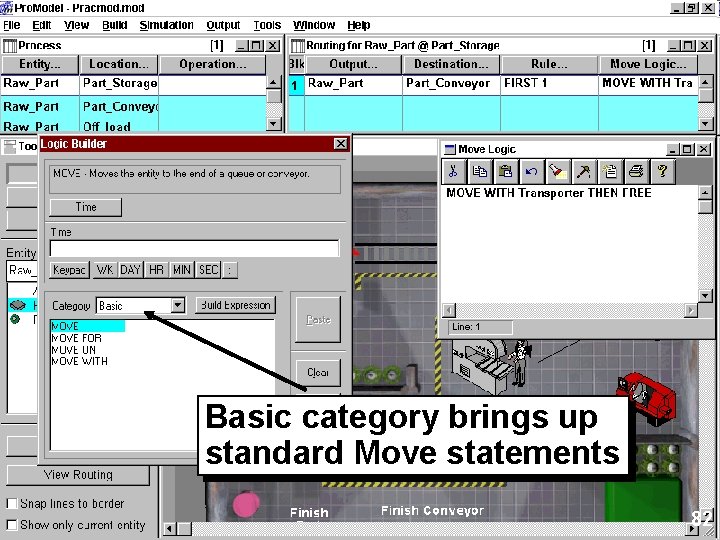This screenshot has height=540, width=720.
Task: Click the Operation... column header button
Action: [x=213, y=64]
